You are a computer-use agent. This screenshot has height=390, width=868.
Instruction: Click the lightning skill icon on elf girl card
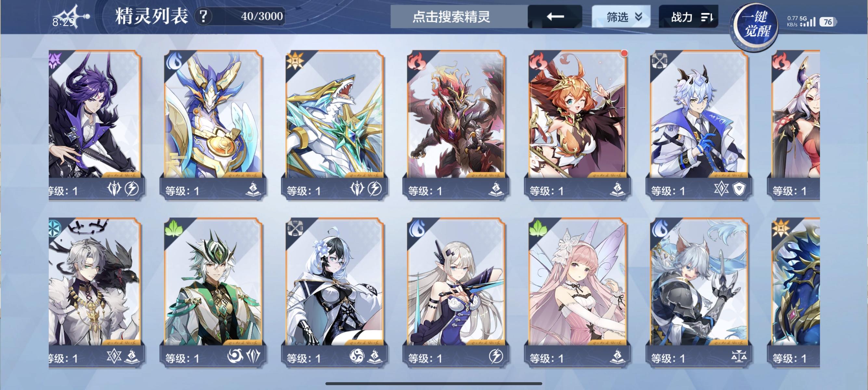pyautogui.click(x=496, y=356)
